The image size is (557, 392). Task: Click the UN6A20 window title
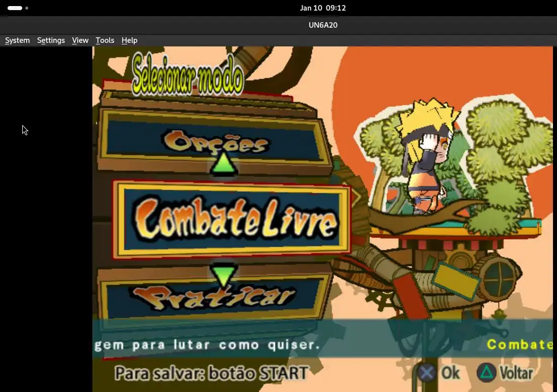323,25
